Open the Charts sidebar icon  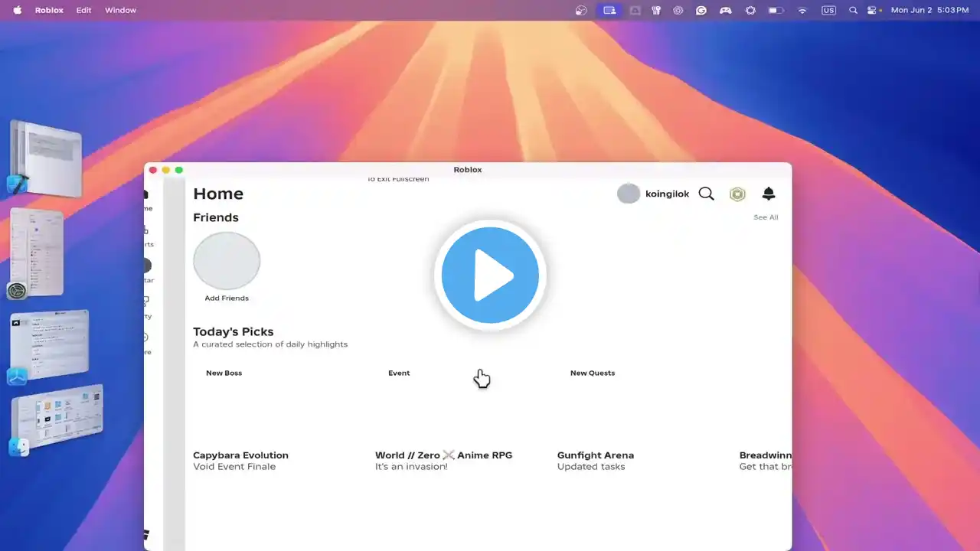147,230
